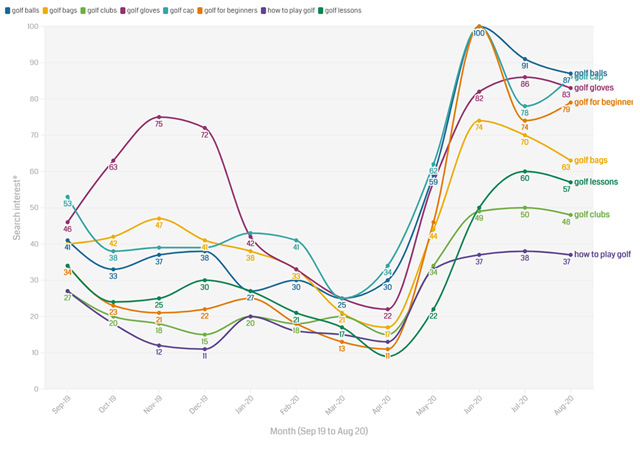The width and height of the screenshot is (640, 453).
Task: Toggle the golf balls legend entry
Action: 22,11
